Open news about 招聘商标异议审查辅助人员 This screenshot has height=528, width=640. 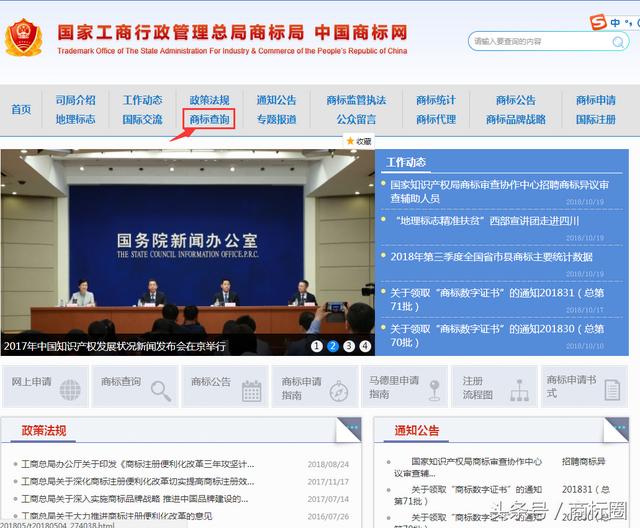pyautogui.click(x=499, y=191)
